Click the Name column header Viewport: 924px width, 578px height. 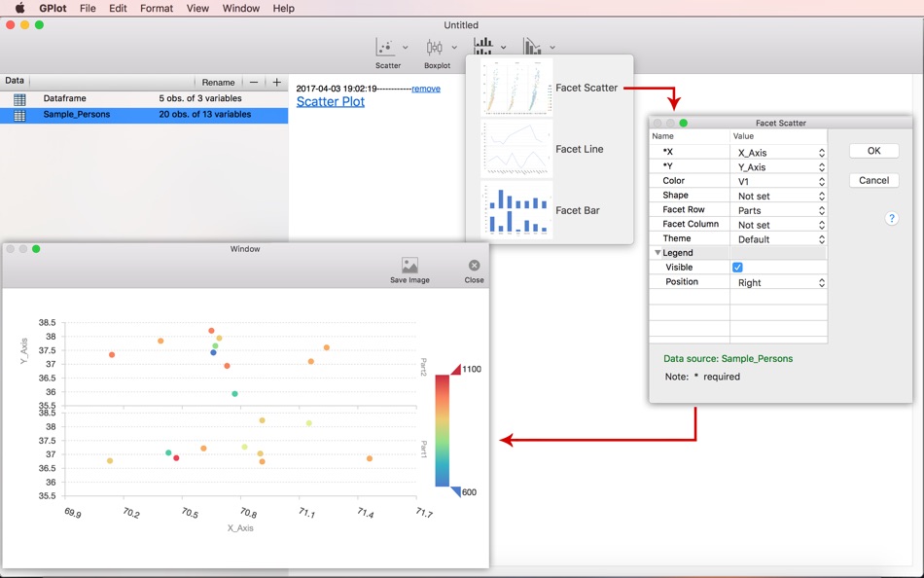[x=663, y=135]
